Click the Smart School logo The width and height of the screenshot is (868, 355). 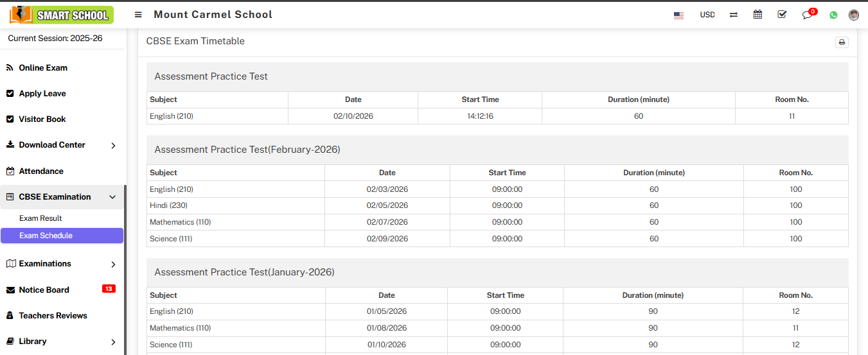tap(62, 15)
